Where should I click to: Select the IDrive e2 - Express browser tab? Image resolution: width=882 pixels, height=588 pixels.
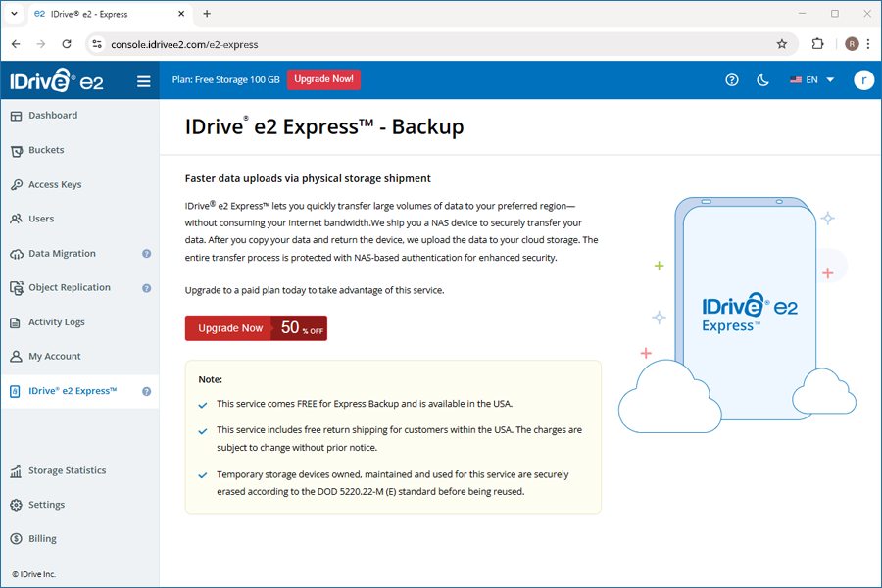[109, 14]
